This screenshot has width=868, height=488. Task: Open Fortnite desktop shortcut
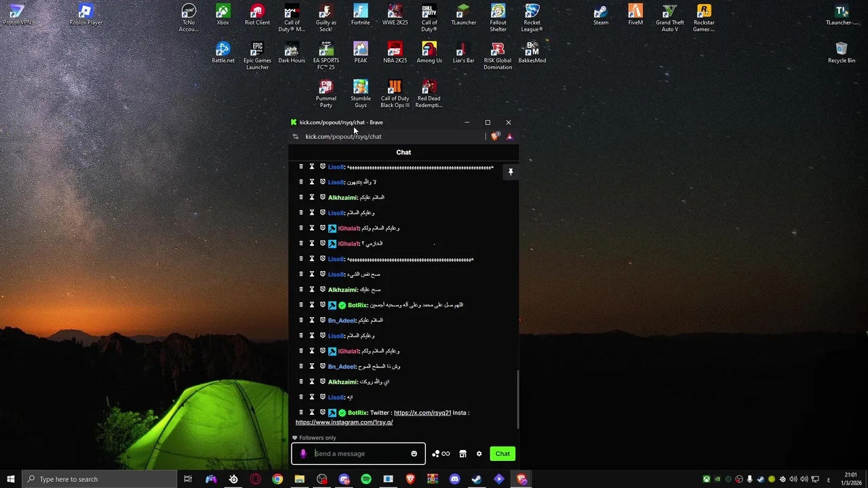click(x=361, y=16)
